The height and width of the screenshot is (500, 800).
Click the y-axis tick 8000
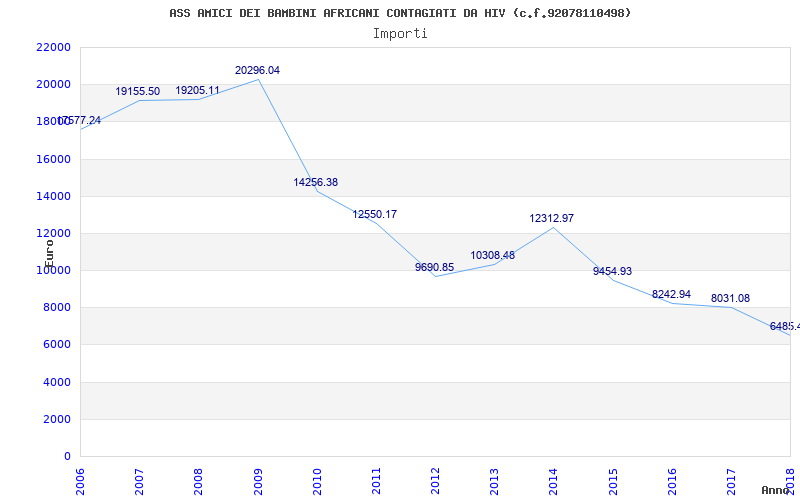[57, 308]
